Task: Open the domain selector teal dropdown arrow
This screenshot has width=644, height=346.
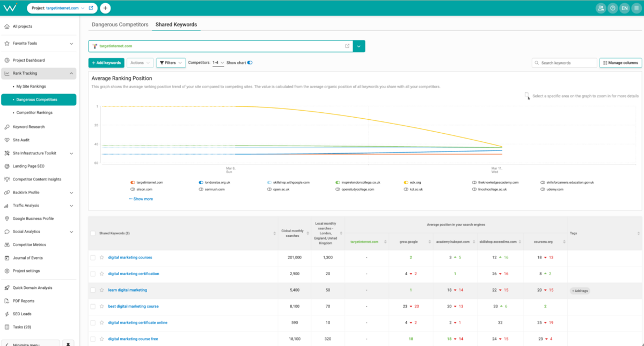Action: [360, 46]
